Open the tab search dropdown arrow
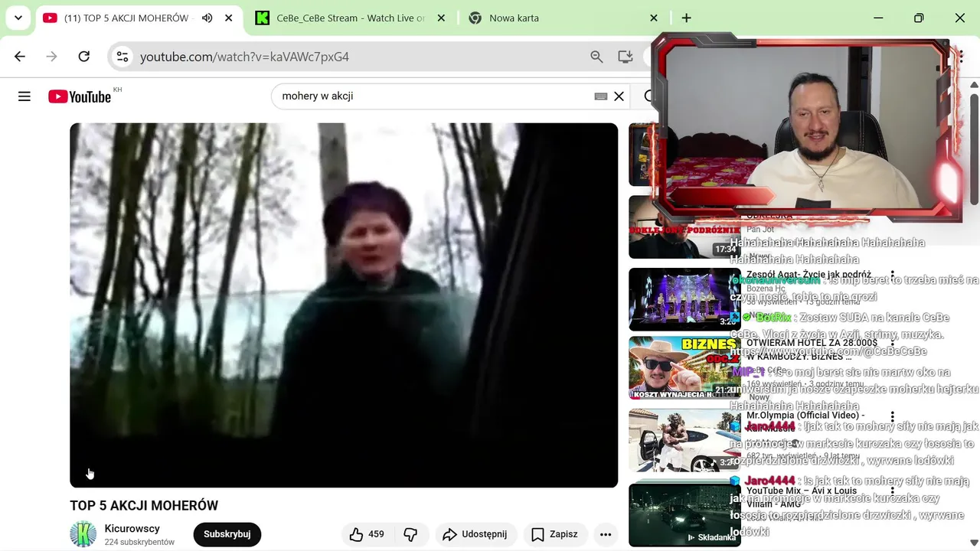 pos(18,18)
